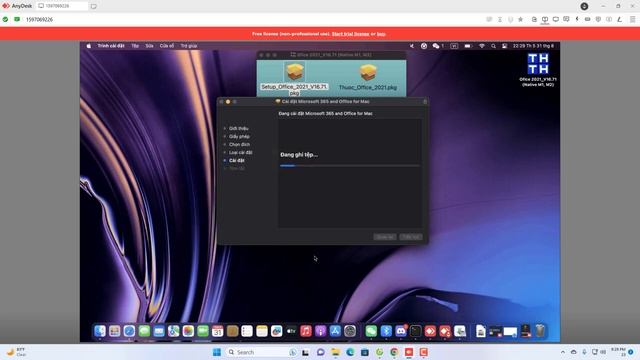The image size is (640, 360).
Task: Select Loại cài đặt installer step
Action: (240, 153)
